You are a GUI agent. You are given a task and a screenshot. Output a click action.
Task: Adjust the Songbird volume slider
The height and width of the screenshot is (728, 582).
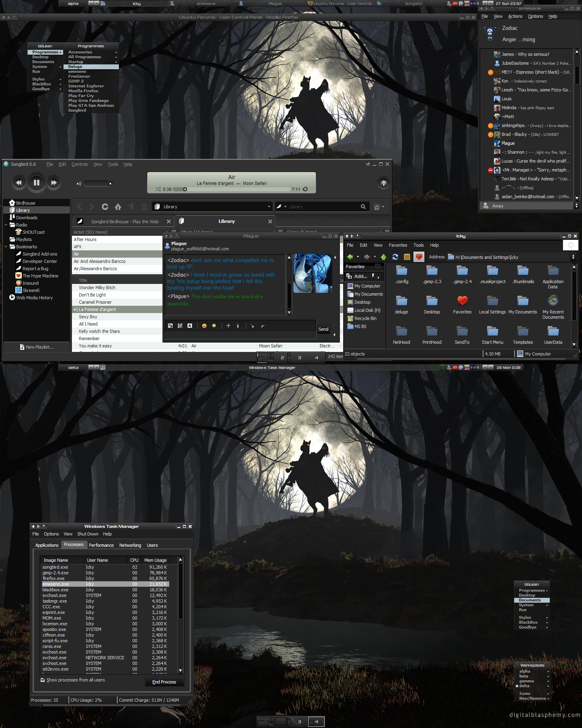(x=99, y=184)
